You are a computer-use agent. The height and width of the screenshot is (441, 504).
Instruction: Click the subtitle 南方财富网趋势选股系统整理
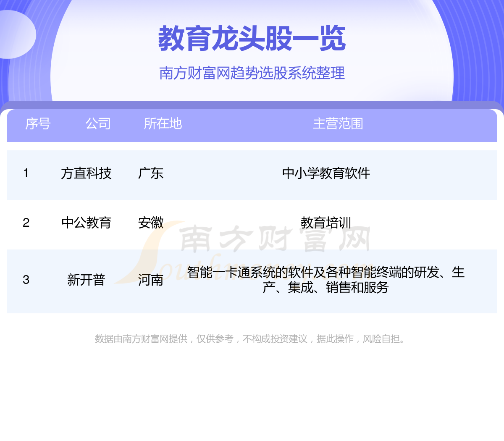point(252,73)
